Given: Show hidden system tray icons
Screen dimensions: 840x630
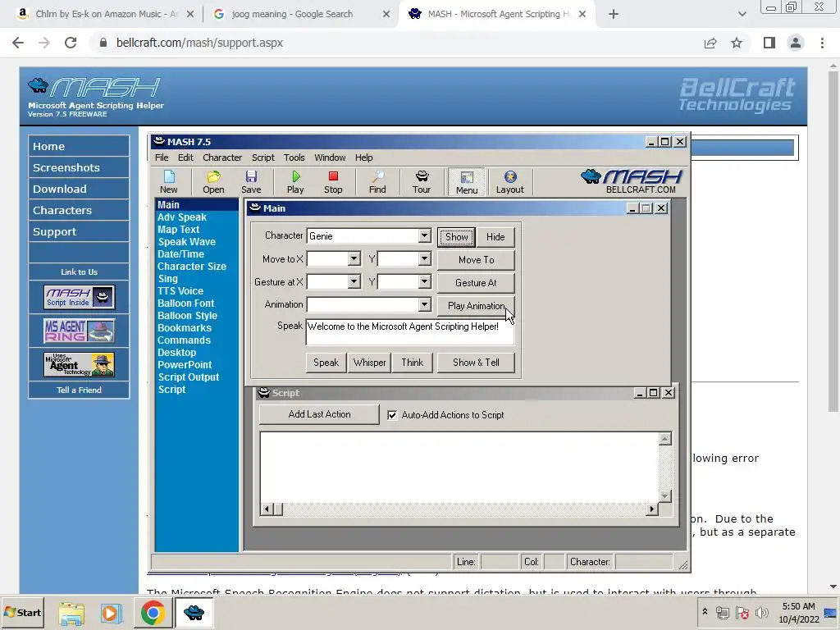Looking at the screenshot, I should (705, 611).
